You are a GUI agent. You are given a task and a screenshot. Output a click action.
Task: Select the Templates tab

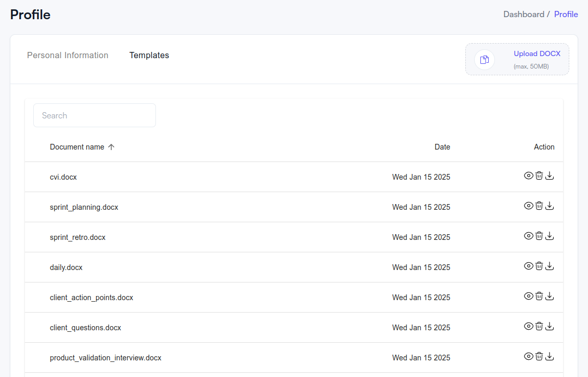click(x=149, y=55)
